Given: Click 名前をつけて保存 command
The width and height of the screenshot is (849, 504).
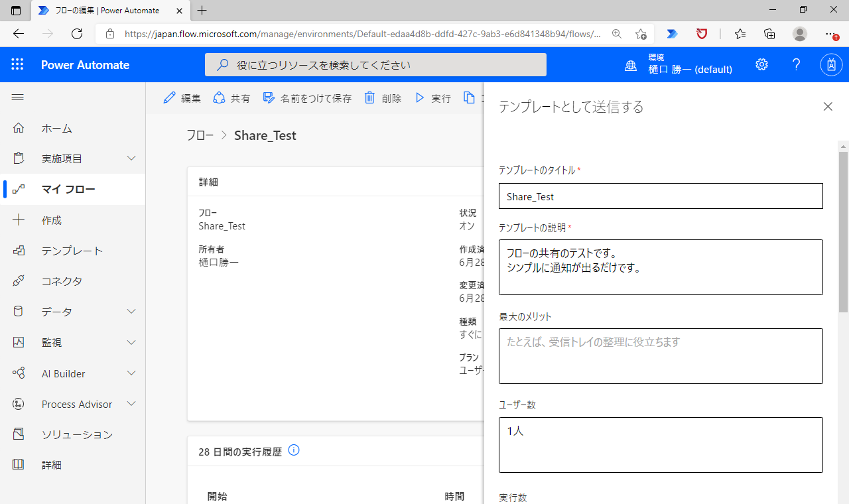Looking at the screenshot, I should tap(307, 98).
